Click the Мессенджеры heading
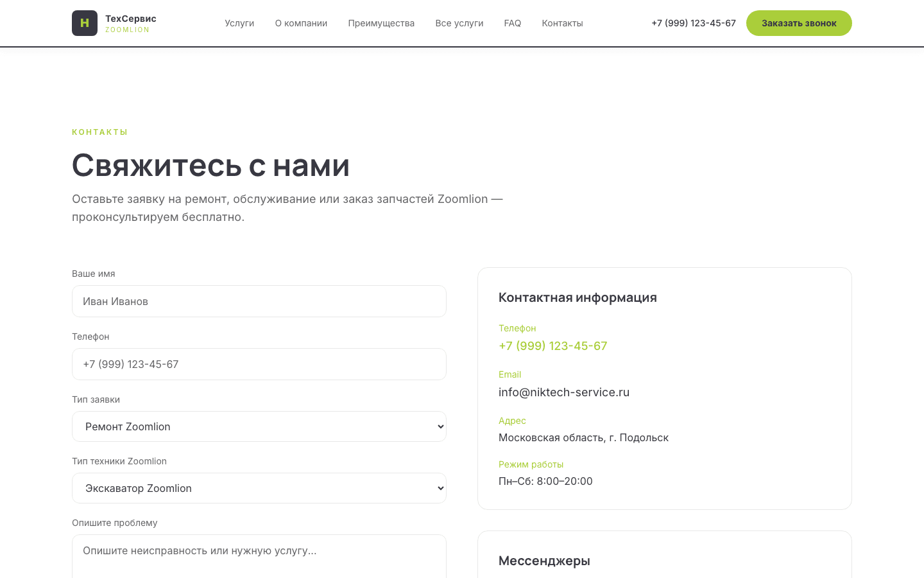Viewport: 924px width, 578px height. [x=544, y=561]
